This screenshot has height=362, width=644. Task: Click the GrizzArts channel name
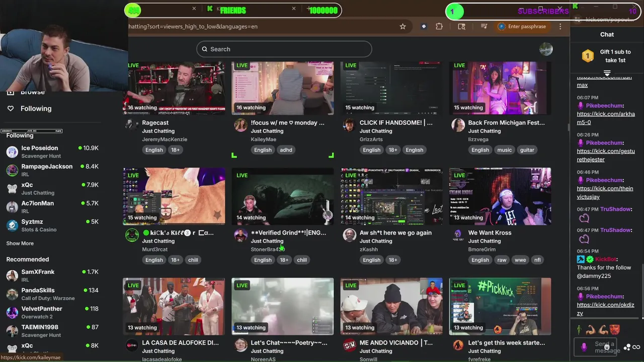click(x=371, y=139)
